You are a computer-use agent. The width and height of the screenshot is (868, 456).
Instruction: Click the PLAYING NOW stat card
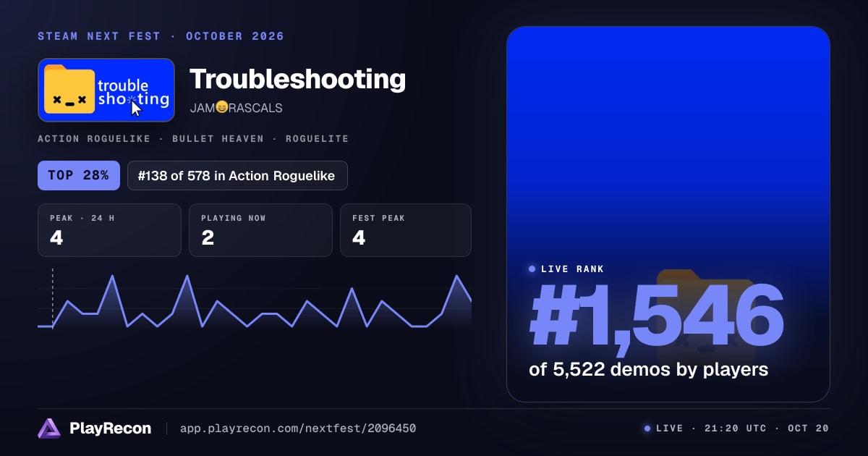260,230
